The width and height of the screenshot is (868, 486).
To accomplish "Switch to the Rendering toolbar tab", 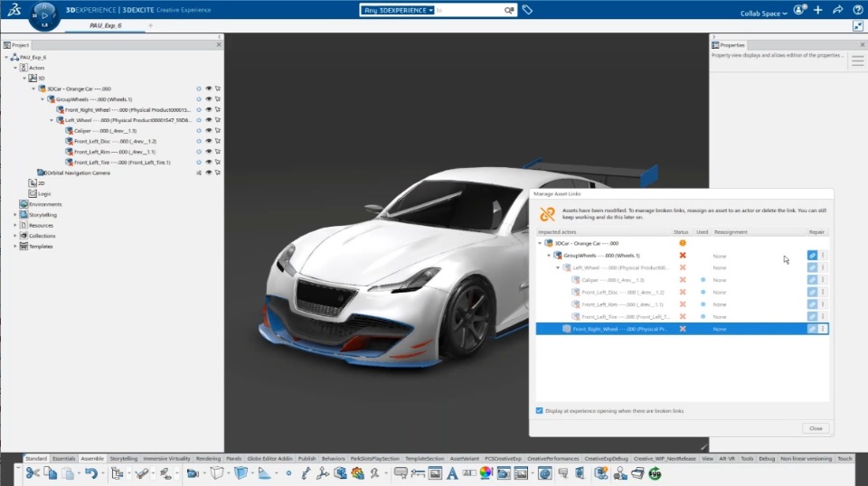I will point(208,458).
